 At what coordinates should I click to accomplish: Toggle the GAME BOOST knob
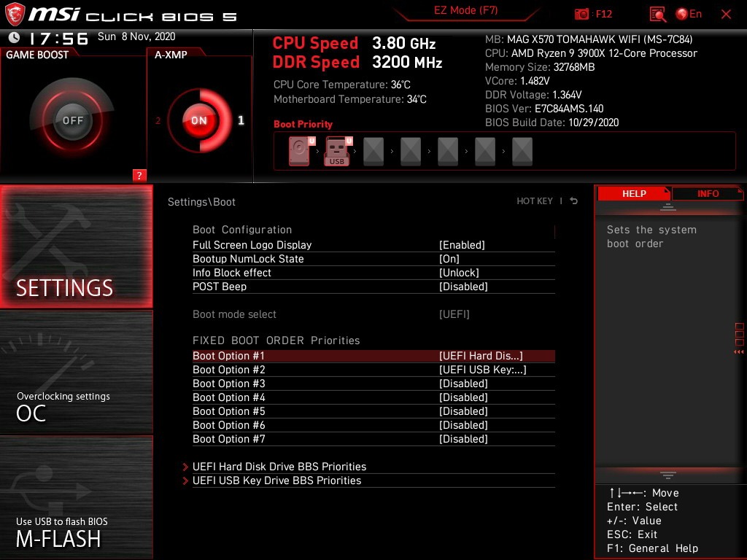[72, 120]
